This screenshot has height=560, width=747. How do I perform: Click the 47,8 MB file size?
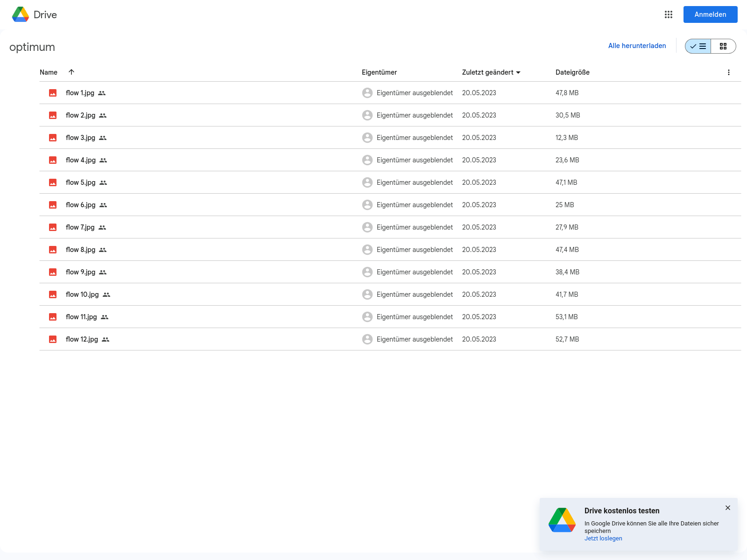coord(567,93)
